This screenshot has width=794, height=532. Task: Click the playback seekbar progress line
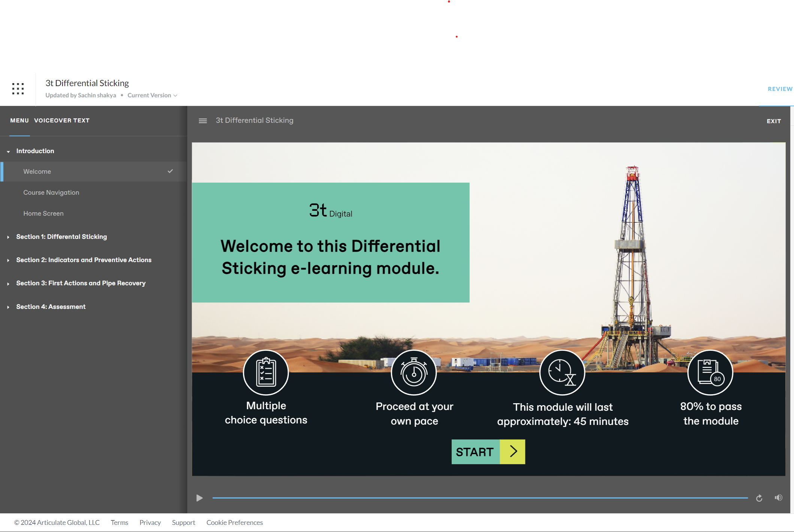point(480,498)
